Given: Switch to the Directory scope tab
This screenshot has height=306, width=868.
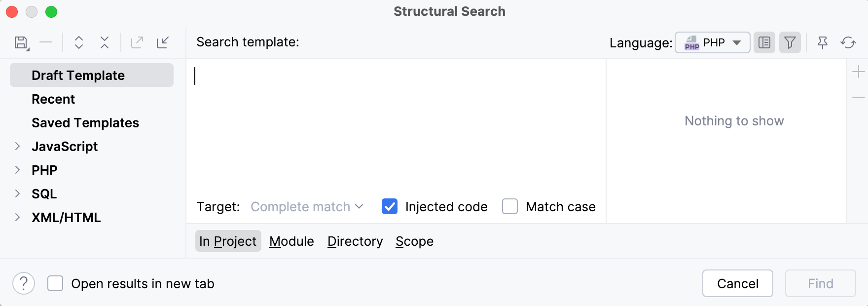Looking at the screenshot, I should click(355, 241).
